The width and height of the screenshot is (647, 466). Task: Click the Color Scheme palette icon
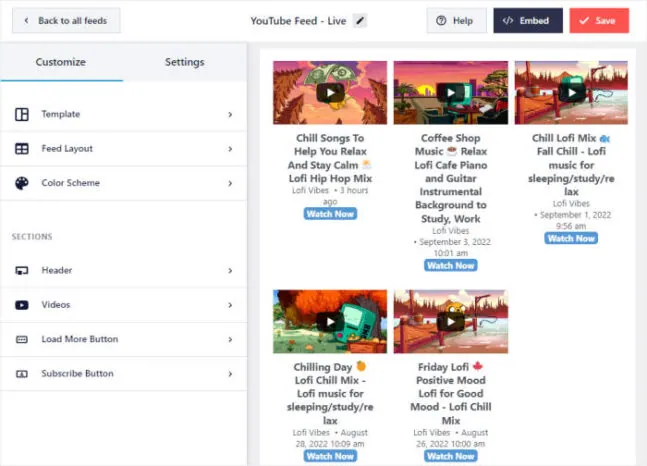[x=22, y=183]
